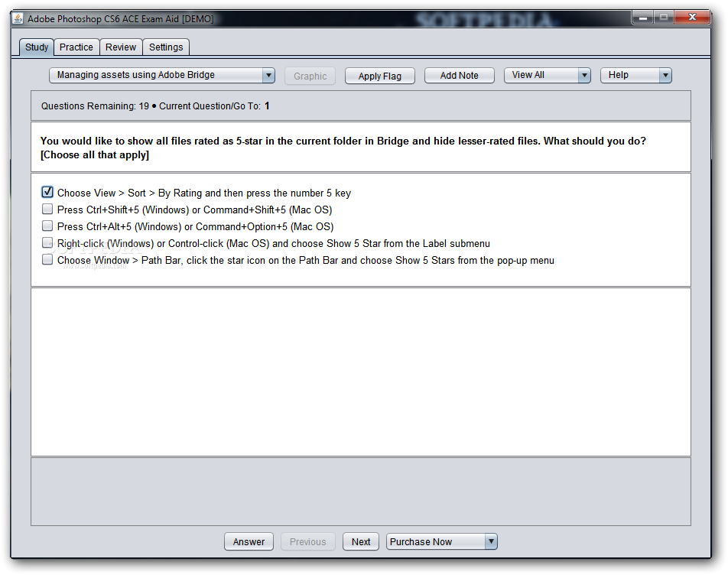Viewport: 728px width, 575px height.
Task: Switch to the Study tab
Action: click(37, 47)
